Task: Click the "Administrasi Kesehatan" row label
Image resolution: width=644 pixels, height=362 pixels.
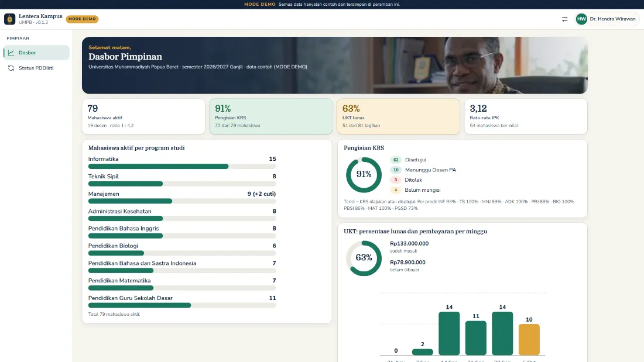Action: point(119,211)
